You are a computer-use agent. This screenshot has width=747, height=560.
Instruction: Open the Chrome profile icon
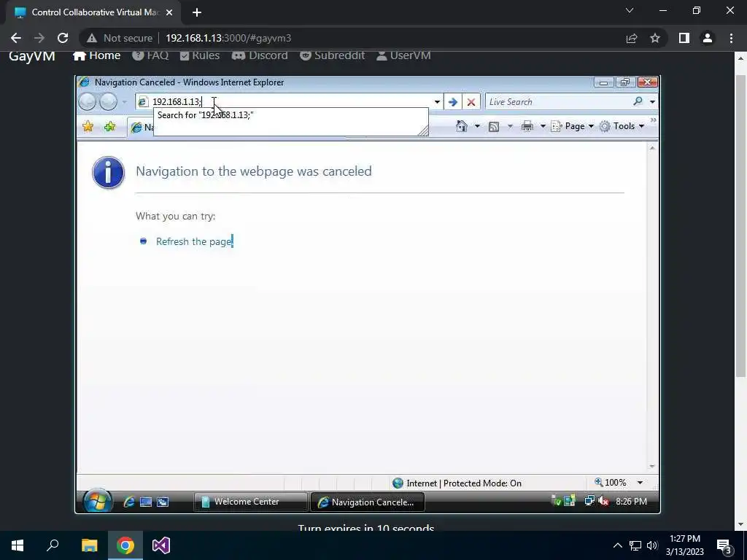[x=708, y=38]
